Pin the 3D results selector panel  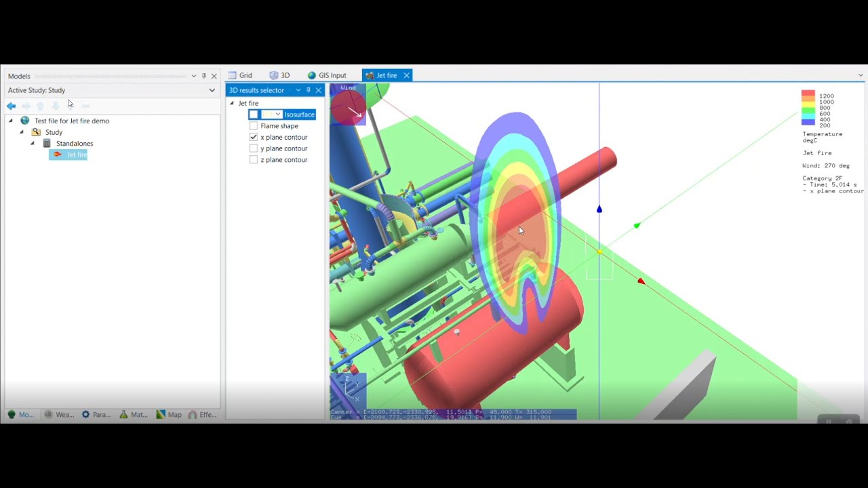308,90
